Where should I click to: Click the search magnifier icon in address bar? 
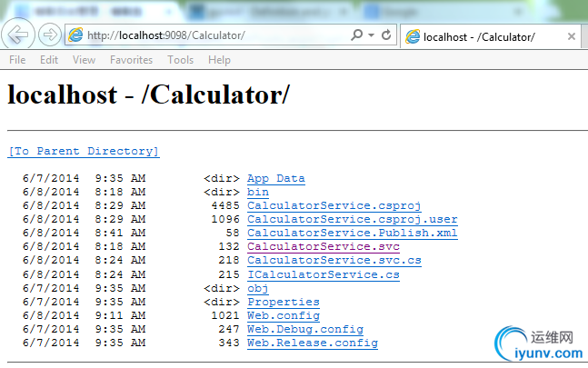coord(356,35)
